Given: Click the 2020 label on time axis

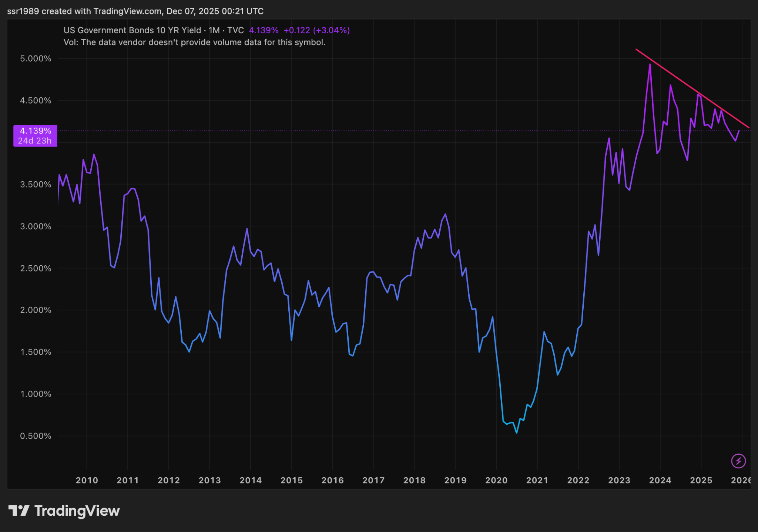Looking at the screenshot, I should coord(496,480).
